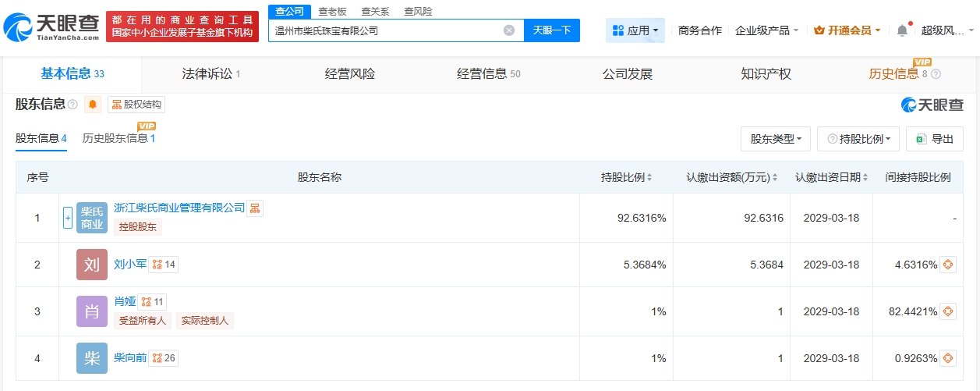Expand the 应用 apps dropdown
This screenshot has height=391, width=980.
coord(635,30)
